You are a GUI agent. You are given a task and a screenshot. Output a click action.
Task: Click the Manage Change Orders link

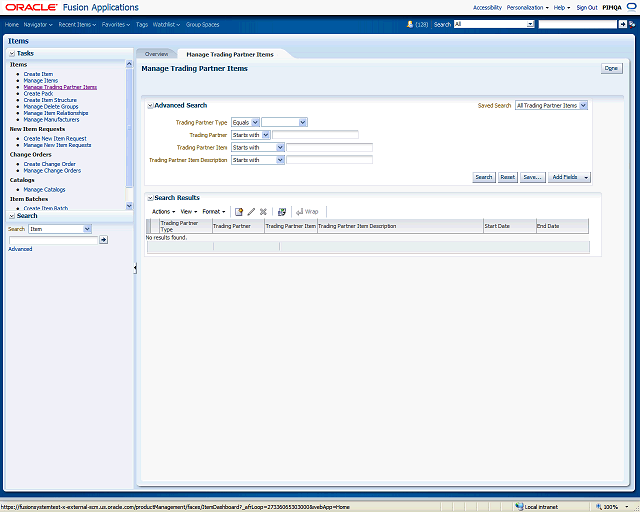click(x=52, y=171)
